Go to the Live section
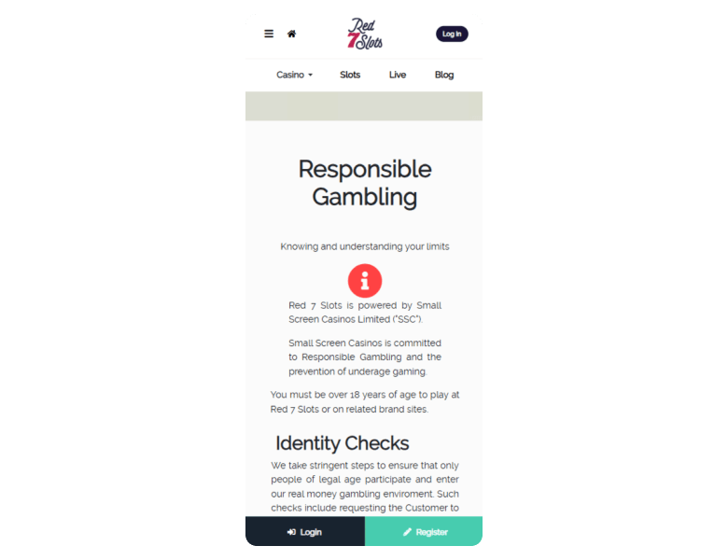The image size is (728, 560). click(398, 75)
